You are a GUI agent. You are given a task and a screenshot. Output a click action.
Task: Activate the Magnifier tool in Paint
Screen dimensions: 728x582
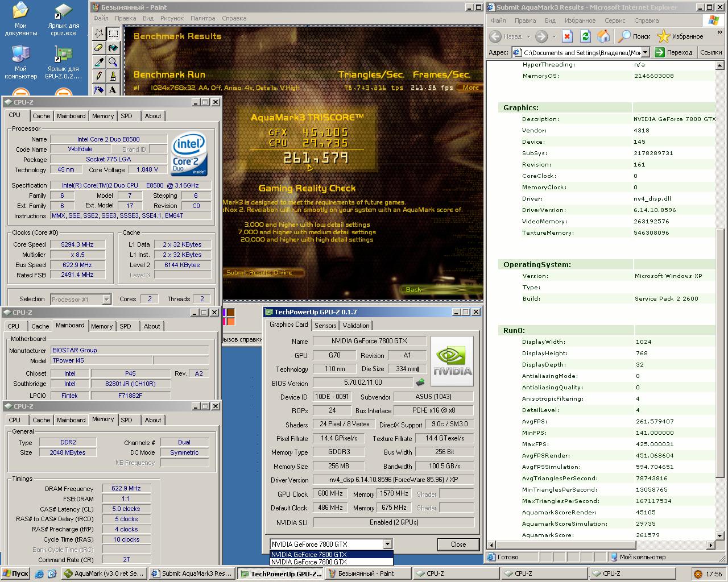pos(113,62)
